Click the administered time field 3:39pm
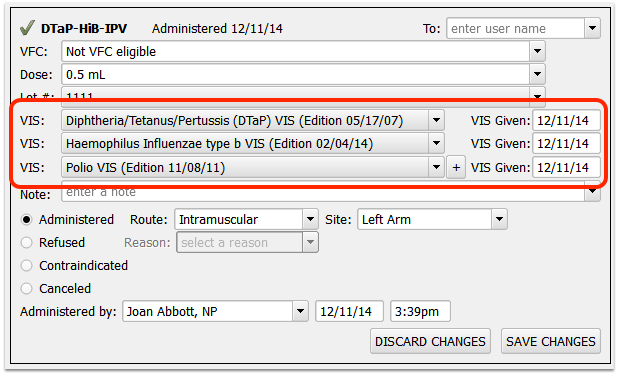Image resolution: width=618 pixels, height=376 pixels. tap(420, 311)
